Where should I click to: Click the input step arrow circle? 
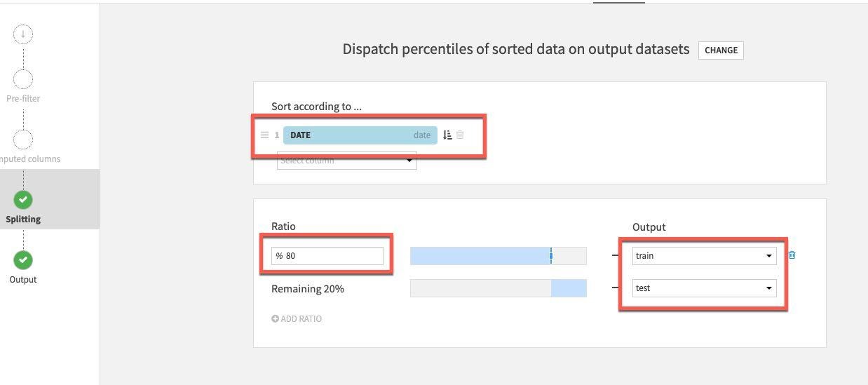click(x=23, y=34)
